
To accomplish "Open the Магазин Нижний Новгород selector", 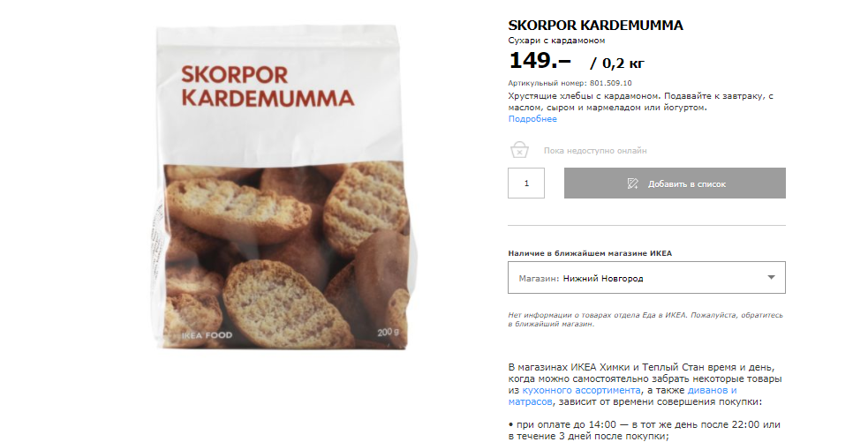I will [646, 278].
